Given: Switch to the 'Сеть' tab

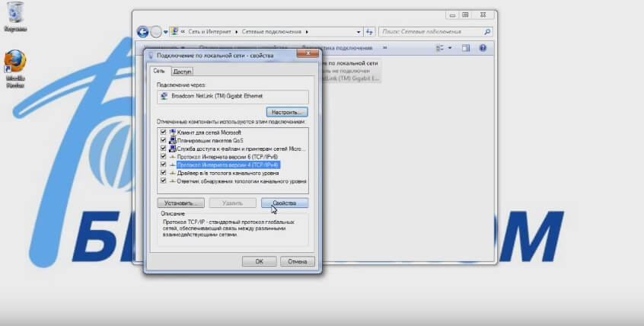Looking at the screenshot, I should pos(159,71).
